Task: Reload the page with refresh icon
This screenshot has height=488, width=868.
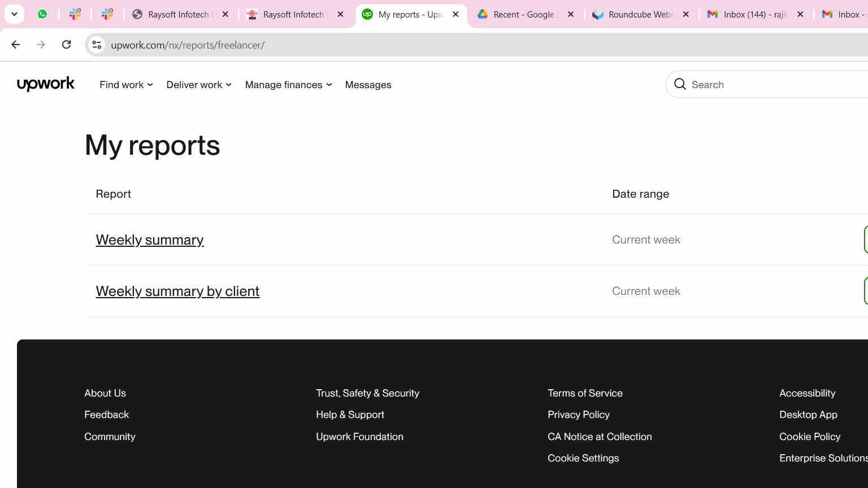Action: [x=66, y=45]
